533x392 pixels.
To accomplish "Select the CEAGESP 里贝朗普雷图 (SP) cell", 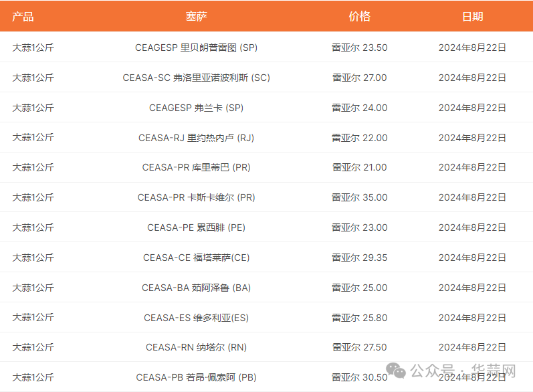I will pos(196,47).
